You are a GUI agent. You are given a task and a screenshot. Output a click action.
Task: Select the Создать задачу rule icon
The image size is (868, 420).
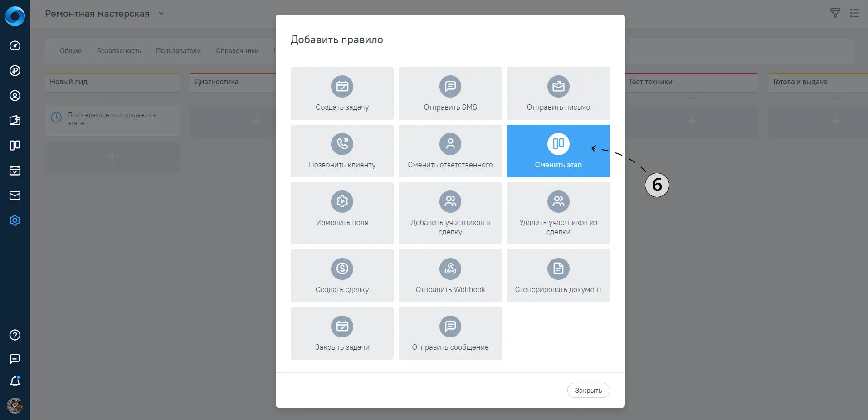click(x=342, y=86)
